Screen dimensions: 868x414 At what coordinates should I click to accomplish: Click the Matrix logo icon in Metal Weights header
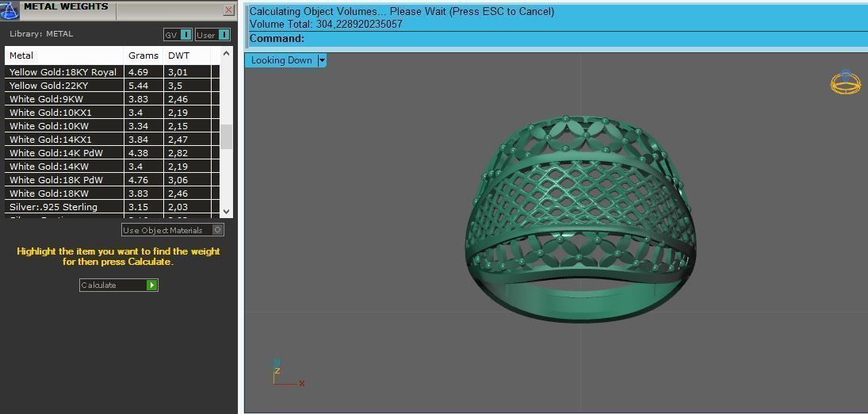(x=10, y=10)
